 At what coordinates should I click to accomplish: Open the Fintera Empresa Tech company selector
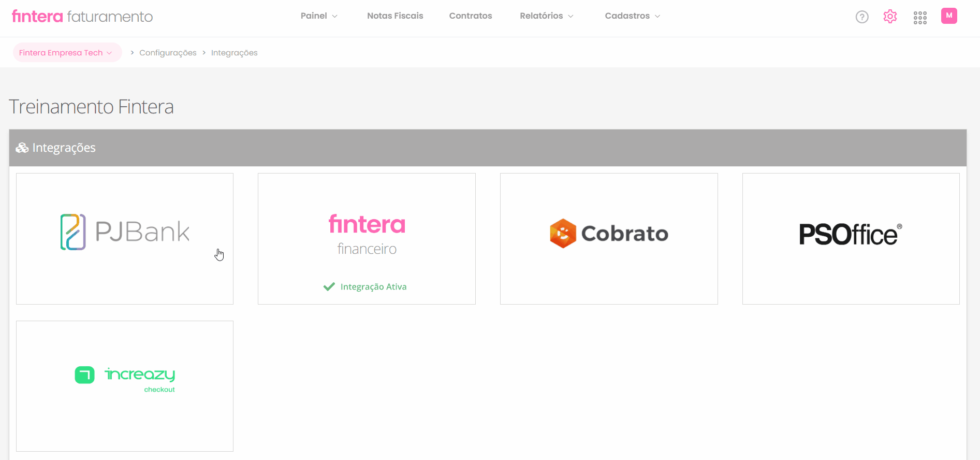(67, 52)
